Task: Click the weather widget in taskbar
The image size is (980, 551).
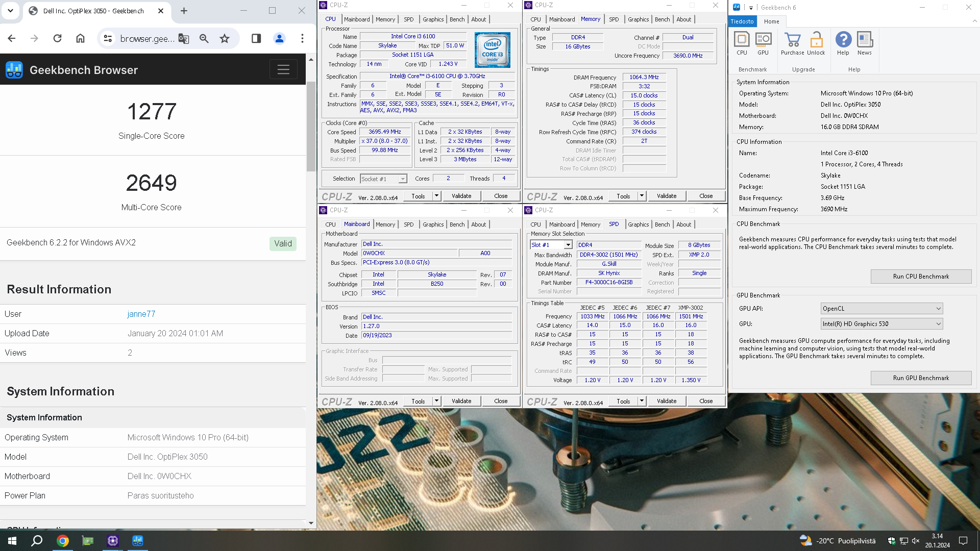Action: (837, 541)
